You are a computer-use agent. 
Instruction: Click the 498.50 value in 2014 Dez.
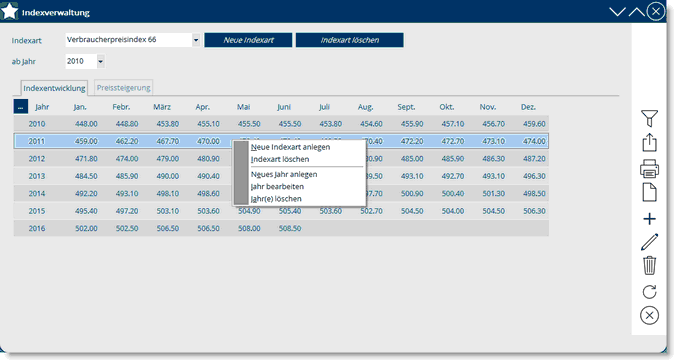click(534, 193)
